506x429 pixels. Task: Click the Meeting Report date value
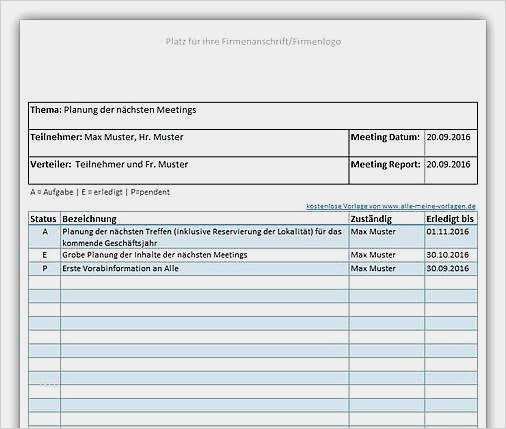[451, 170]
